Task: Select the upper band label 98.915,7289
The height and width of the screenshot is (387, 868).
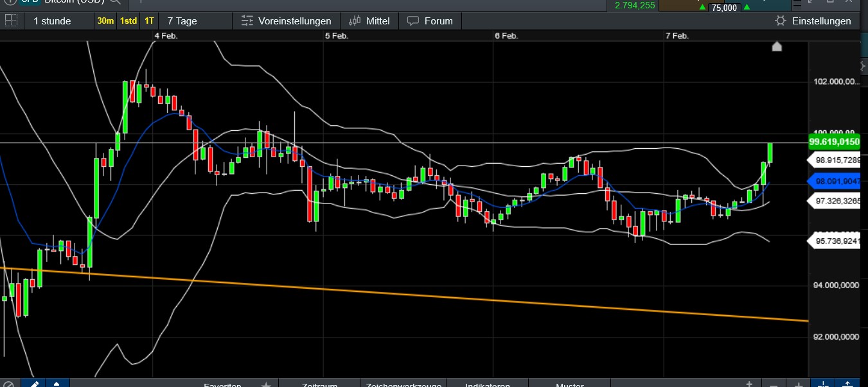Action: [x=834, y=159]
